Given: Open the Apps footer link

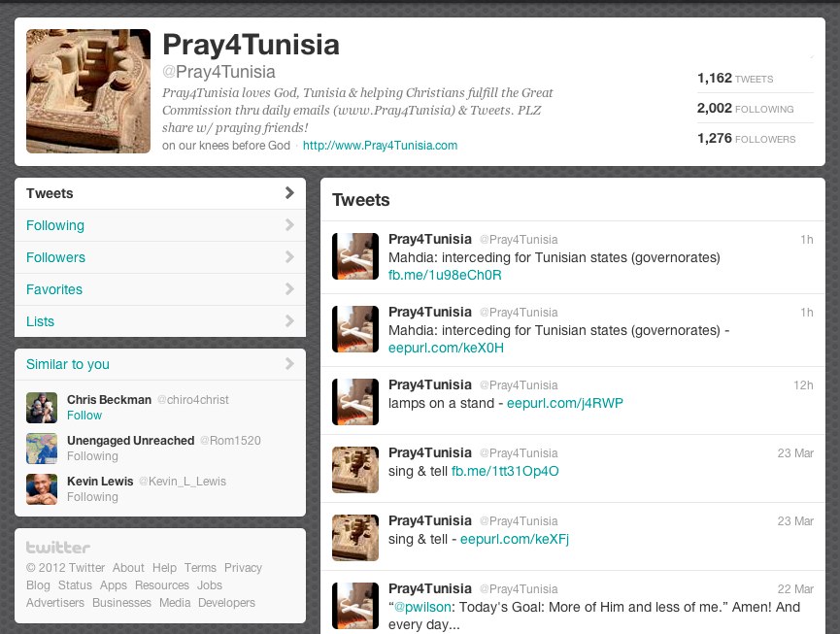Looking at the screenshot, I should 114,585.
